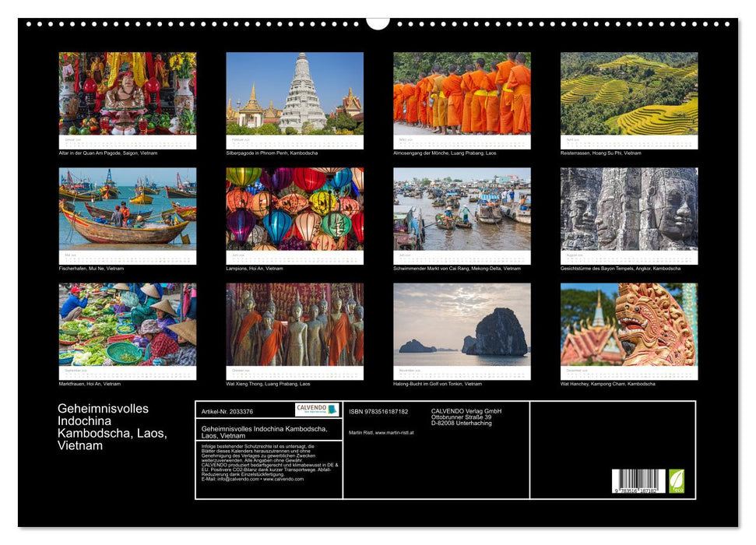Viewport: 756px width, 545px height.
Task: Open the orange-robed monks photo
Action: (462, 93)
